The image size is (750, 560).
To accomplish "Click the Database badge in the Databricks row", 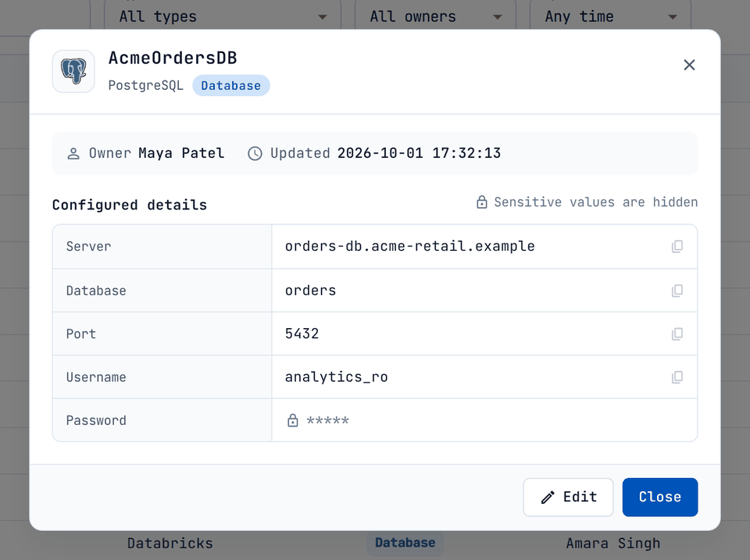I will tap(405, 543).
